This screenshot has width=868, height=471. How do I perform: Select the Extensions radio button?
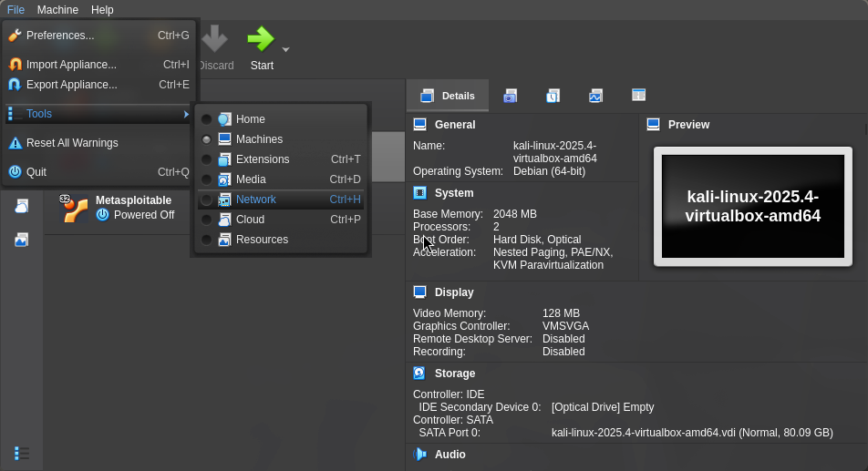pos(206,159)
